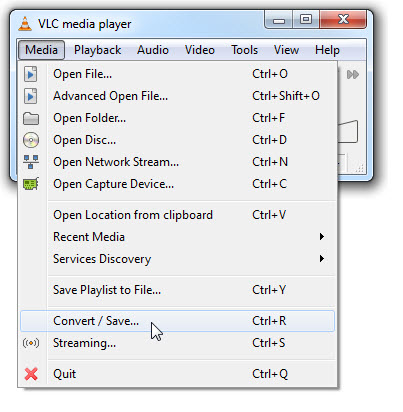Open the Audio menu
This screenshot has height=412, width=403.
point(153,50)
